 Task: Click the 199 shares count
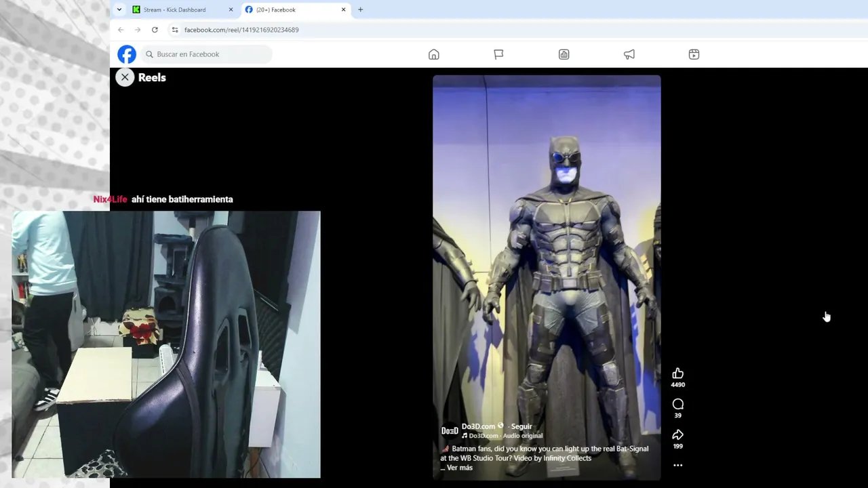677,446
